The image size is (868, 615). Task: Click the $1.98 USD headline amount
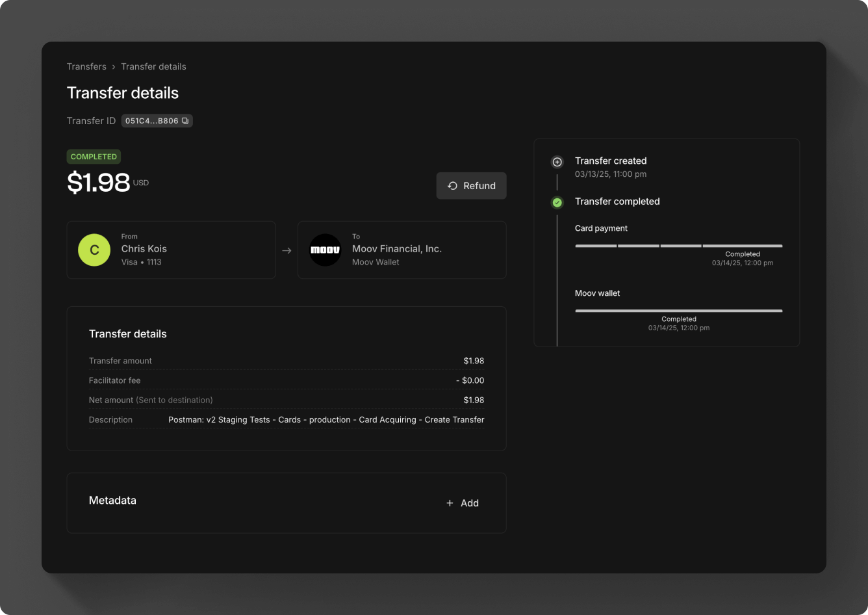click(108, 183)
